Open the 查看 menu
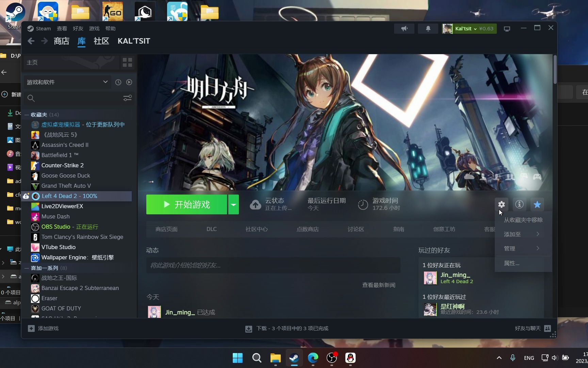Viewport: 588px width, 368px height. pyautogui.click(x=62, y=29)
